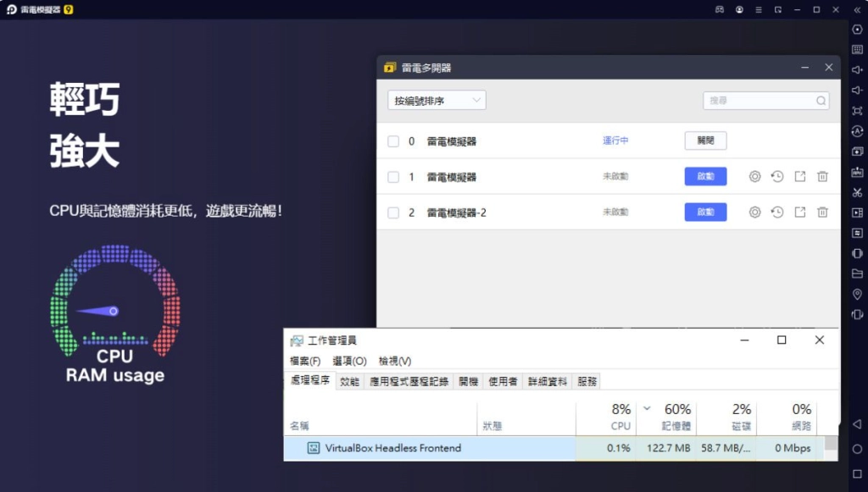Click gamepad icon in emulator title bar
Screen dimensions: 868x492
coord(719,9)
